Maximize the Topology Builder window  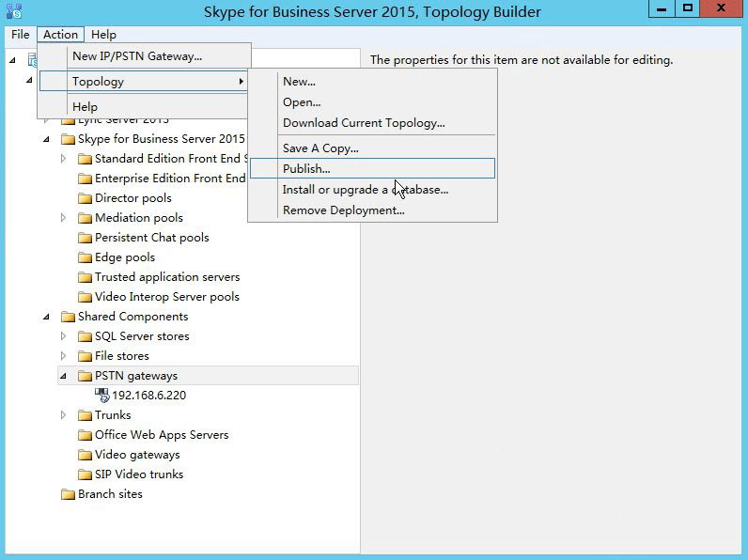(688, 8)
